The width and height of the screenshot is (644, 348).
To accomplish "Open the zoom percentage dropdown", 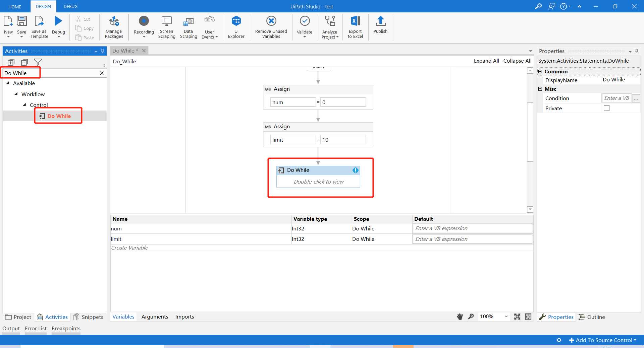I will coord(506,317).
